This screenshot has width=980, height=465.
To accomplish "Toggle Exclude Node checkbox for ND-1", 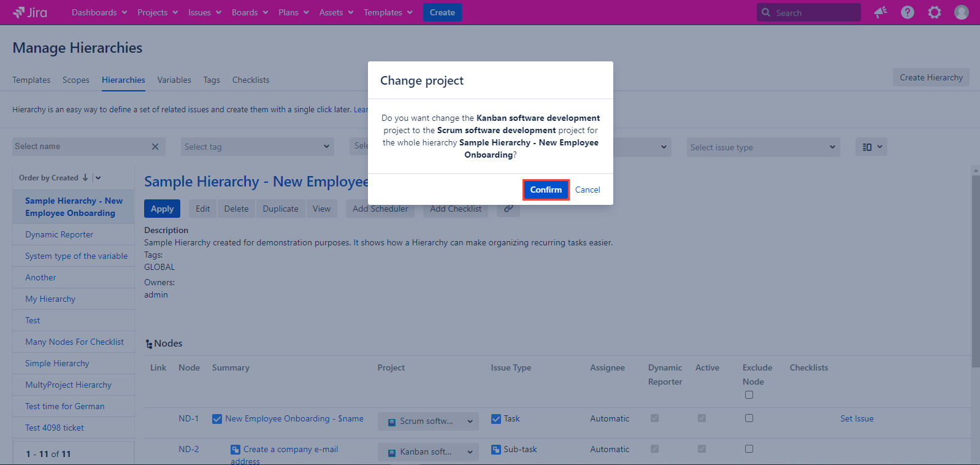I will click(x=749, y=418).
